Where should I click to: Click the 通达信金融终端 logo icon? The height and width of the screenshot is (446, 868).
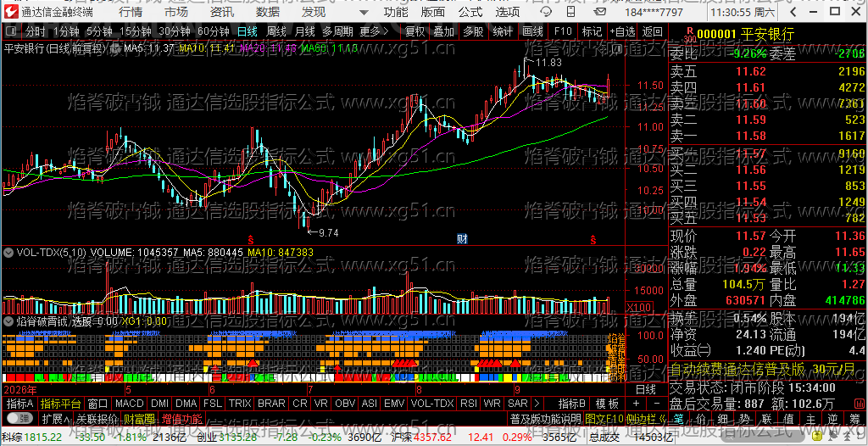pos(12,12)
